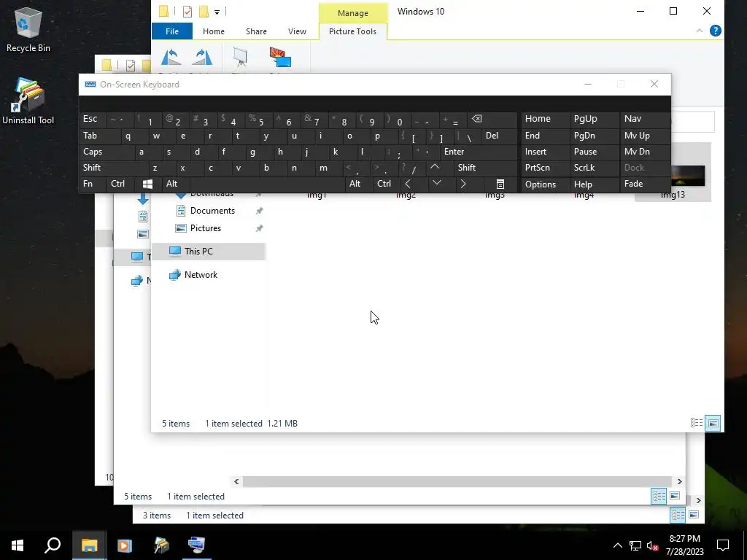Screen dimensions: 747x560
Task: Switch to the View ribbon tab
Action: (x=298, y=31)
